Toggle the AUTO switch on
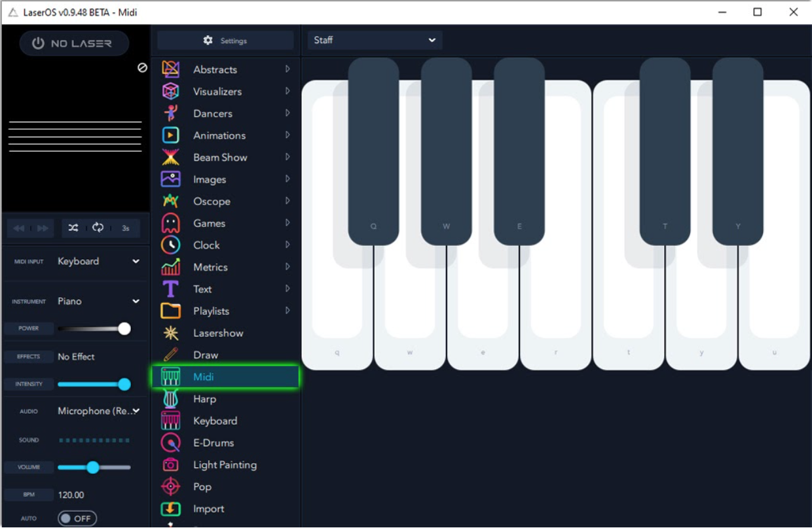 click(77, 518)
